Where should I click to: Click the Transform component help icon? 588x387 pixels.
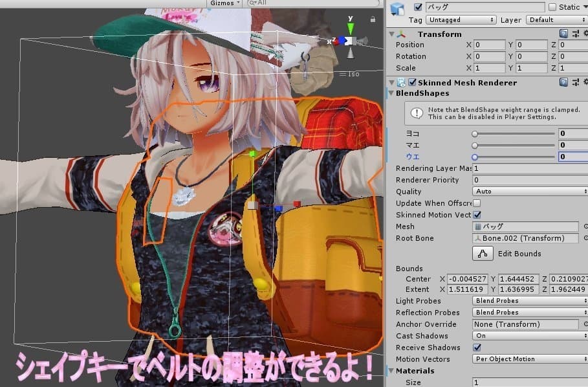pos(565,31)
